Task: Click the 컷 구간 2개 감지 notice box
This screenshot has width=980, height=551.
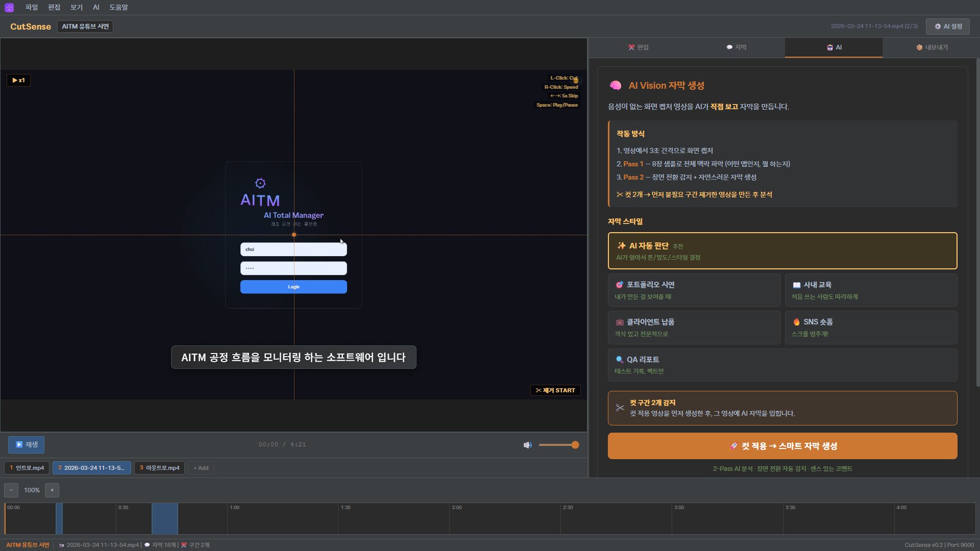Action: coord(782,408)
